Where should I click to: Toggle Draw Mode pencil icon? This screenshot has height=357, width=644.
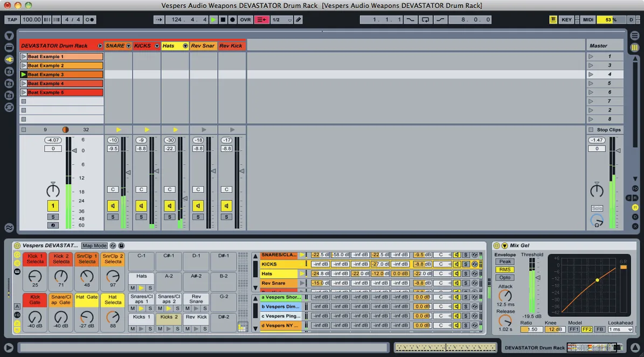click(299, 20)
